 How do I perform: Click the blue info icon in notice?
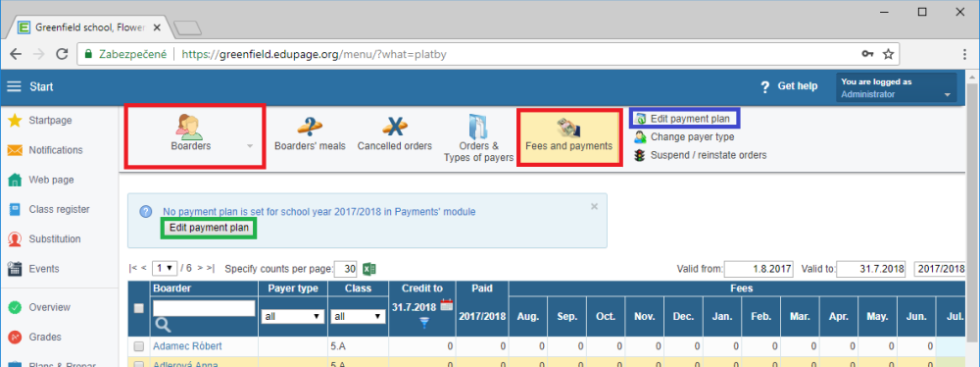146,212
